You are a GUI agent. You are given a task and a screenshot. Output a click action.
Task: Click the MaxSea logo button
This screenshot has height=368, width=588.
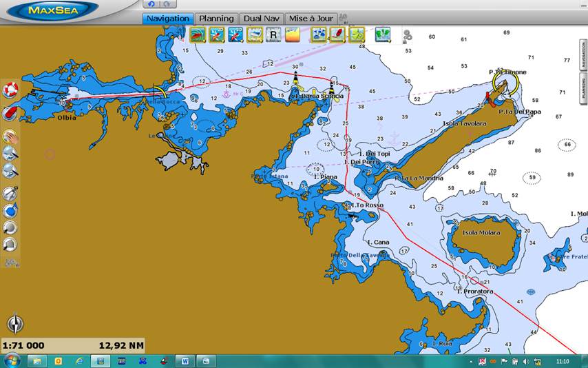50,10
